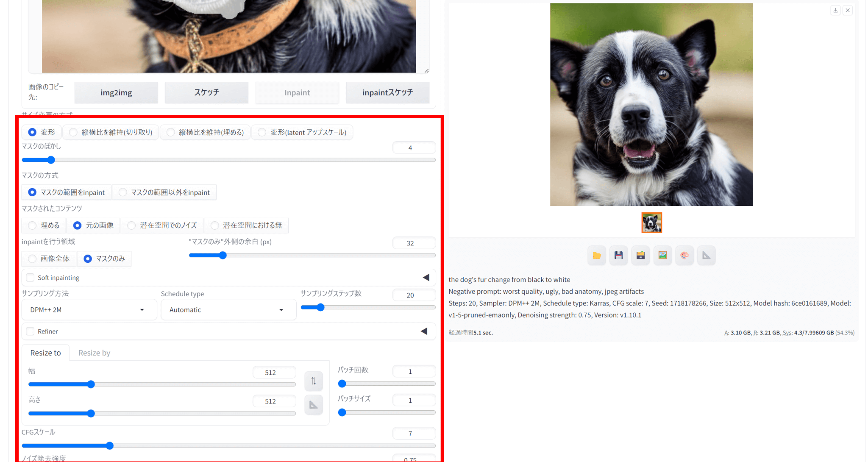Select 潜在空間における無 masked content option
The height and width of the screenshot is (462, 868).
click(x=246, y=225)
